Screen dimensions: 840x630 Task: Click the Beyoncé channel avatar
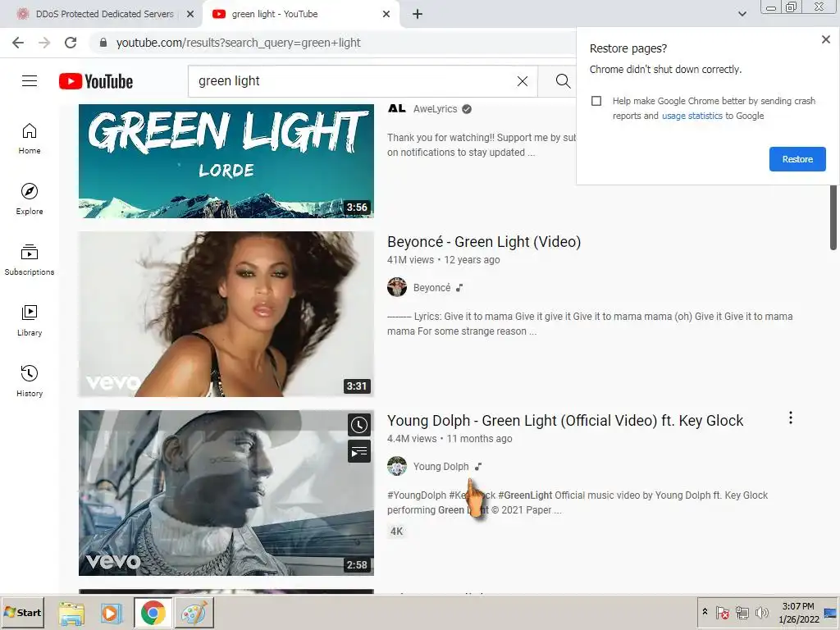tap(397, 287)
